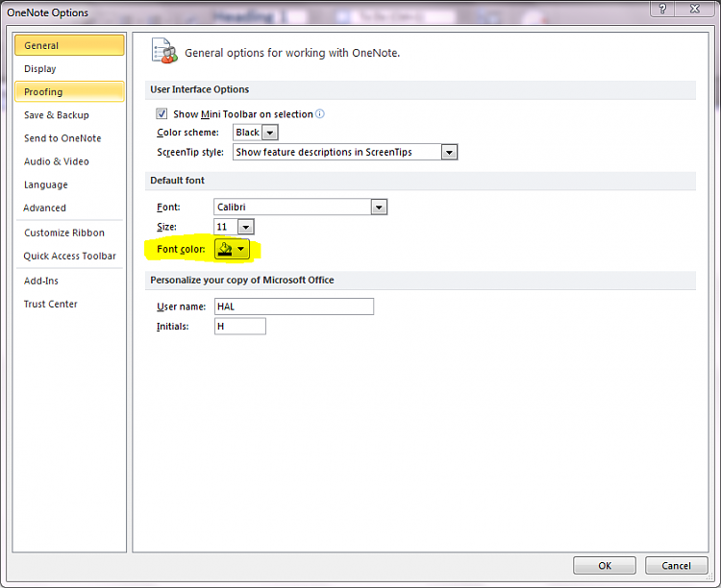This screenshot has height=588, width=721.
Task: Open Save & Backup settings
Action: [x=69, y=115]
